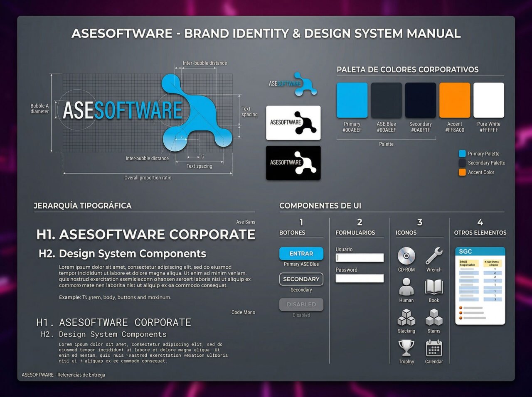This screenshot has height=397, width=532.
Task: Click the "Ase Sans" font label
Action: 246,222
